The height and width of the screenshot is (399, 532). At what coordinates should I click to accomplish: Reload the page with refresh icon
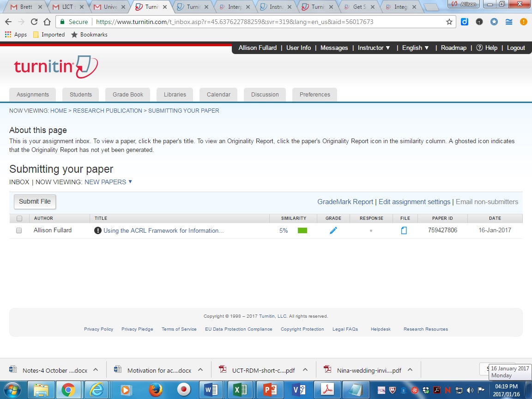point(34,22)
